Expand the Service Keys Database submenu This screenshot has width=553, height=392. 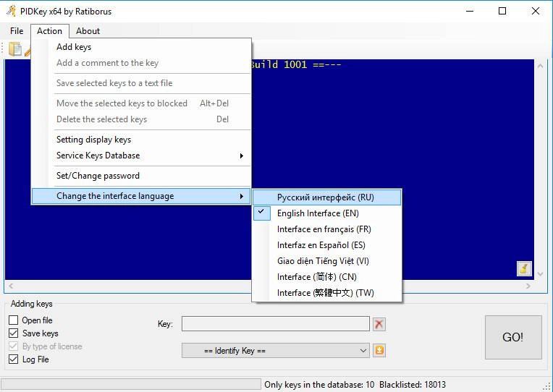click(141, 155)
